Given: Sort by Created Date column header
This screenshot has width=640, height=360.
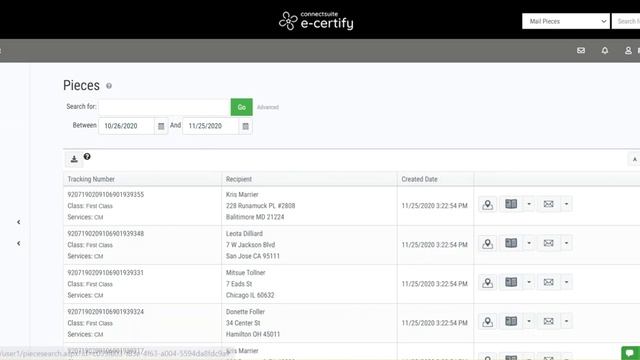Looking at the screenshot, I should (419, 179).
